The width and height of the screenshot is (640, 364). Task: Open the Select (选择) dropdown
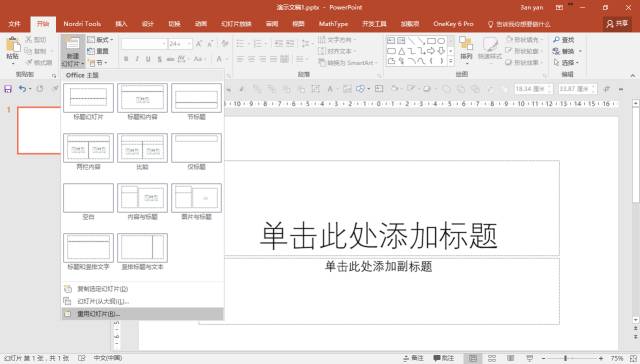pyautogui.click(x=567, y=62)
